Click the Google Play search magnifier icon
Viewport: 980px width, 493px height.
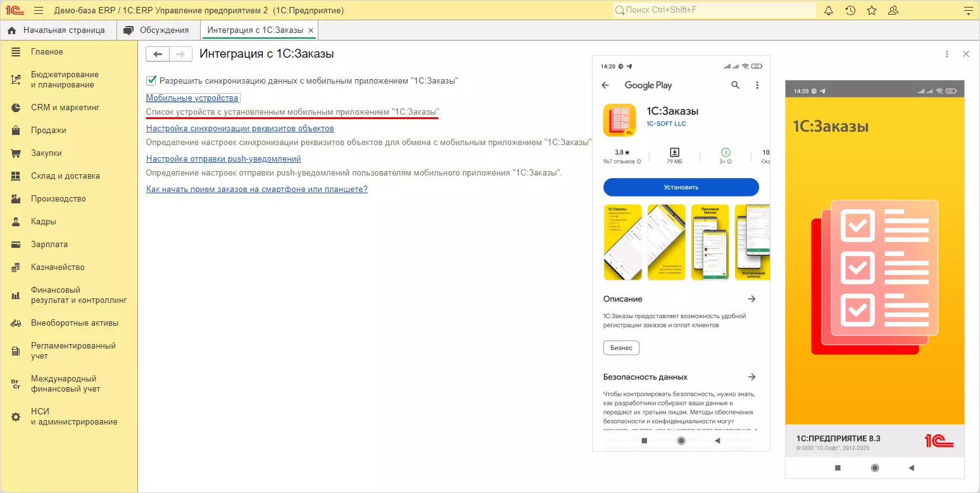coord(735,85)
